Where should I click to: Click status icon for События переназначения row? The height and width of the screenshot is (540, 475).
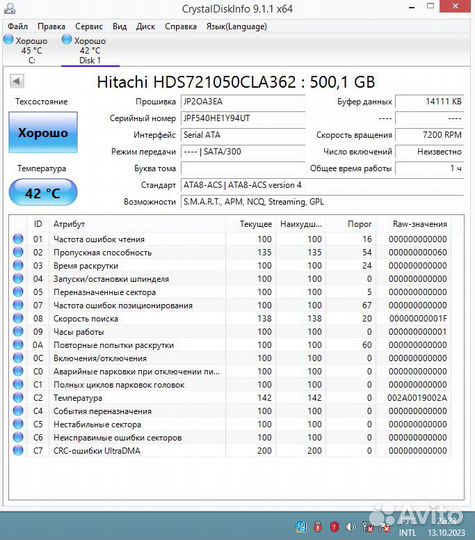18,411
